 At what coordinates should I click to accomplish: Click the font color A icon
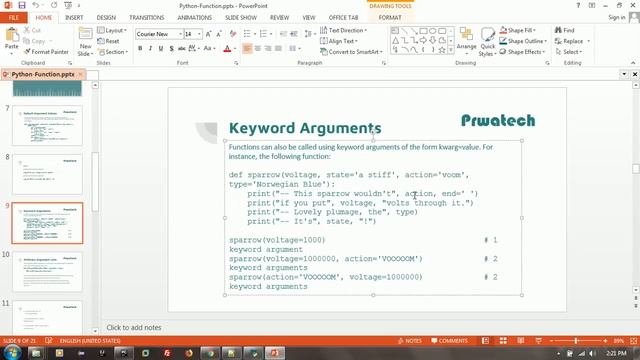coord(227,49)
